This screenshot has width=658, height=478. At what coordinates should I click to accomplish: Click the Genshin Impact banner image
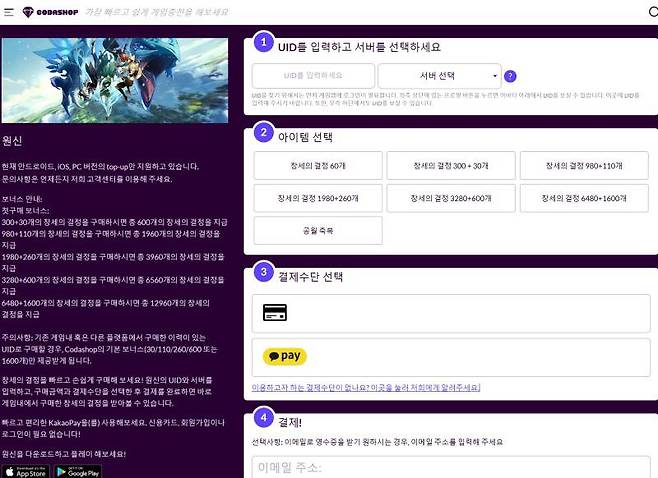point(115,81)
